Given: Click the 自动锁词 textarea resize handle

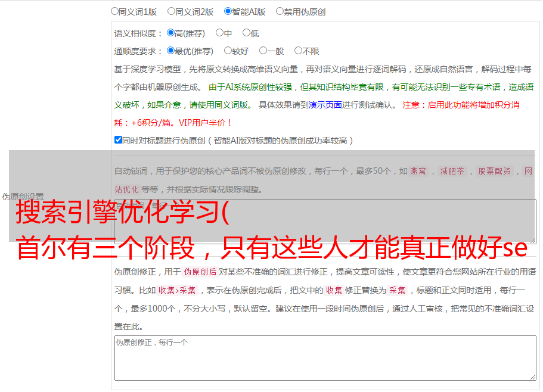Looking at the screenshot, I should (x=533, y=241).
